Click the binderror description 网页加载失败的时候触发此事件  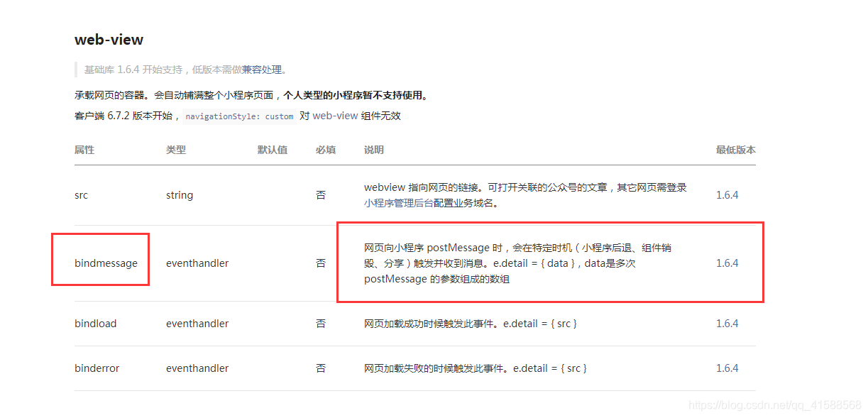point(476,368)
